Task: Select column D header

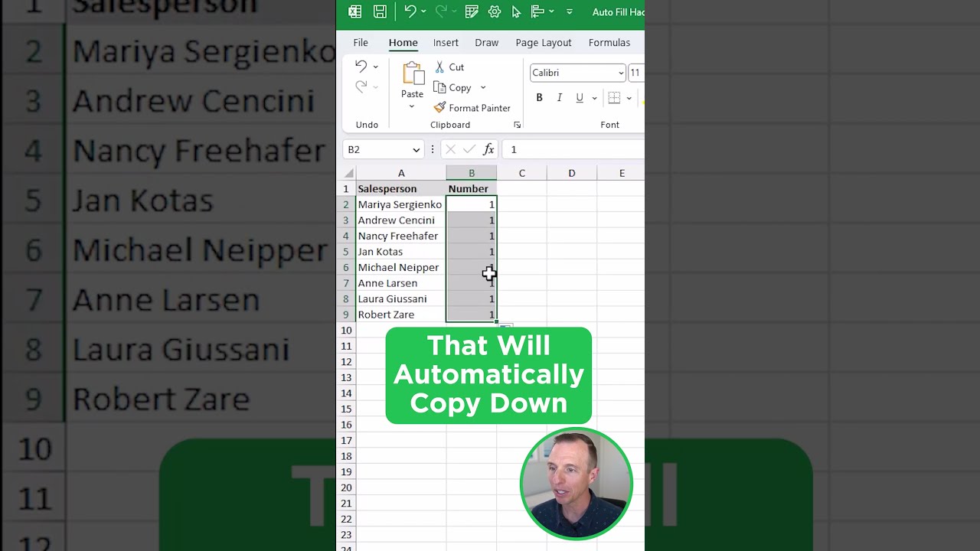Action: click(x=572, y=173)
